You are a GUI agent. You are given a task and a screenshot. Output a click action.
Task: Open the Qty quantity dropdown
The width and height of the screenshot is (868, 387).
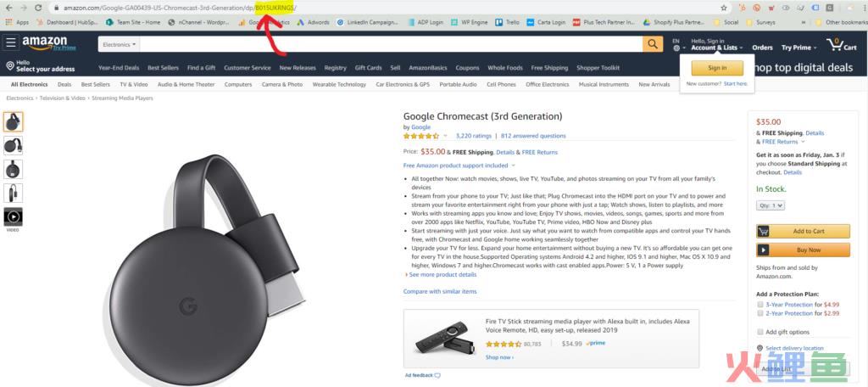point(770,205)
